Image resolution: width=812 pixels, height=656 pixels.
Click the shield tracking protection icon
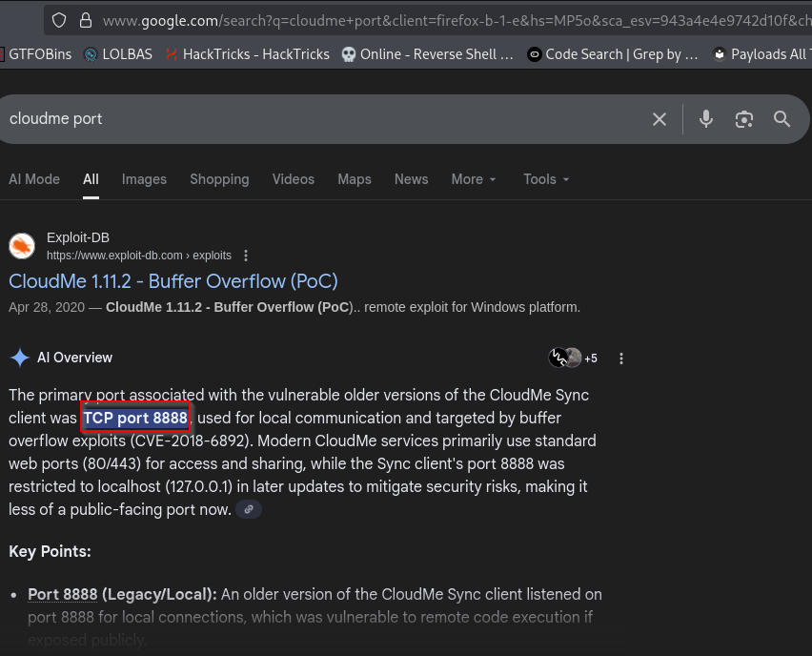click(x=59, y=20)
